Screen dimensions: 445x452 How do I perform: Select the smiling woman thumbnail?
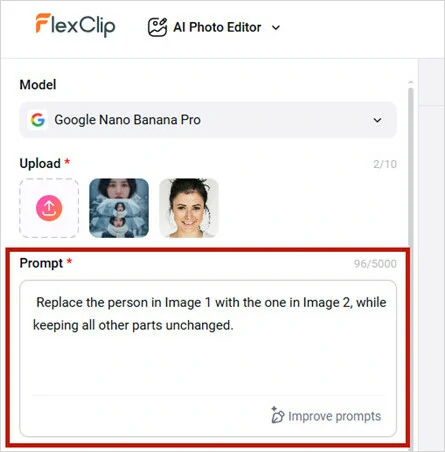coord(189,208)
